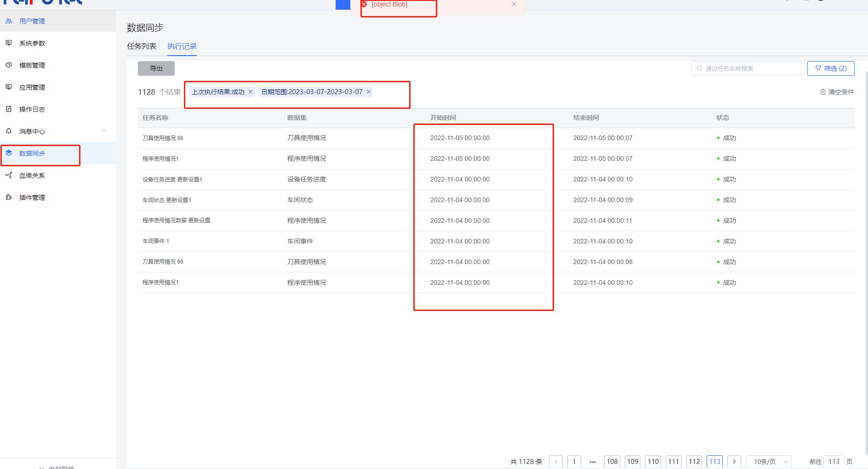
Task: Click 清空条件 to clear filters
Action: click(x=841, y=92)
